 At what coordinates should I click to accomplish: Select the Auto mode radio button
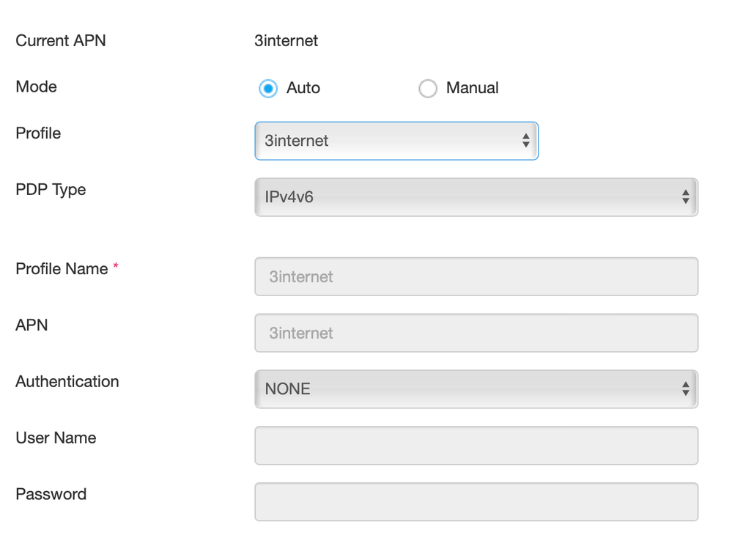click(x=268, y=89)
